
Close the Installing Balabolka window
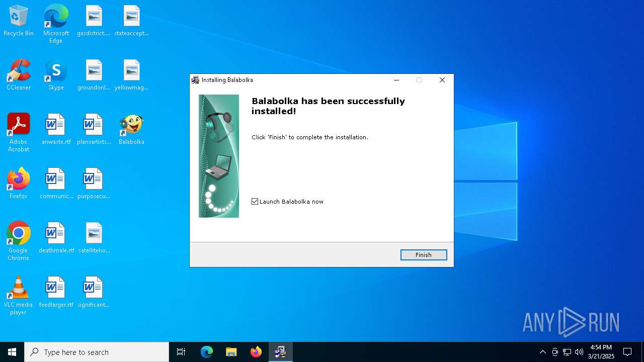pyautogui.click(x=442, y=80)
